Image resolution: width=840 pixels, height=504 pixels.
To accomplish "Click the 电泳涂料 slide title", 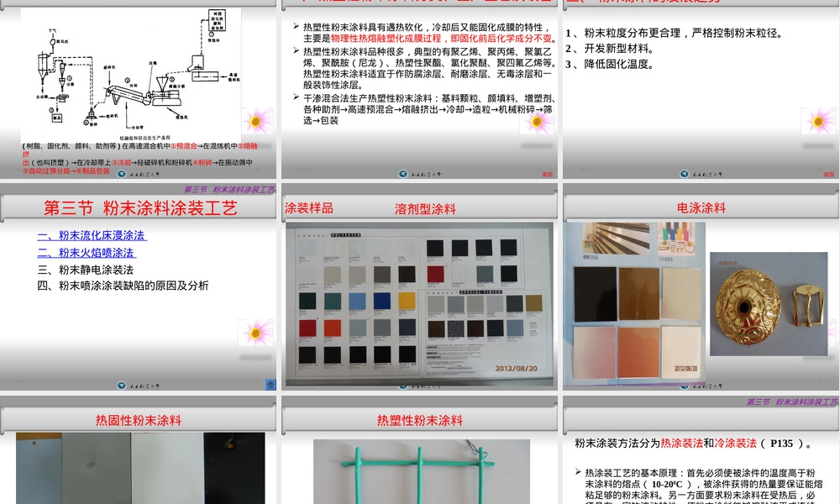I will coord(701,207).
